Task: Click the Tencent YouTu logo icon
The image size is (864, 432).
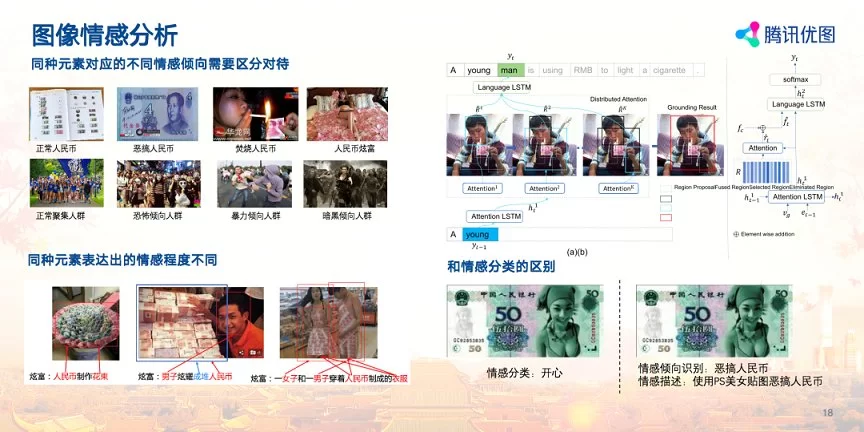Action: (750, 34)
